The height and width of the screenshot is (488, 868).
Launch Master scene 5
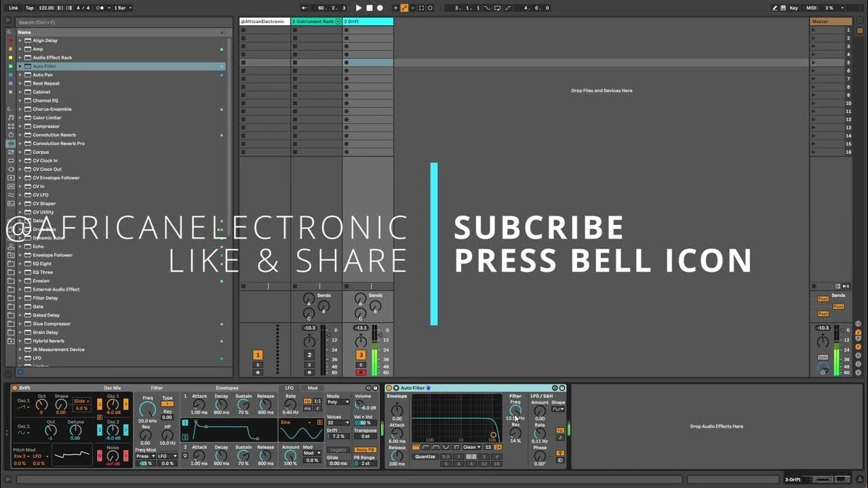[814, 62]
